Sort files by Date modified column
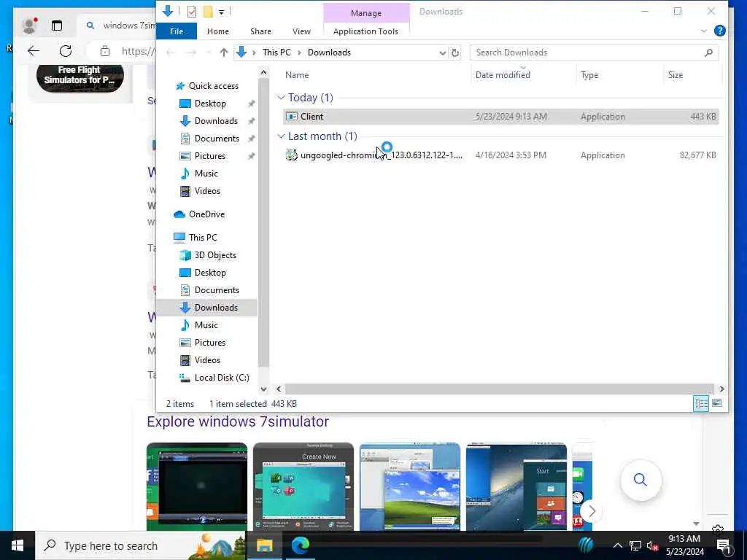 tap(503, 75)
